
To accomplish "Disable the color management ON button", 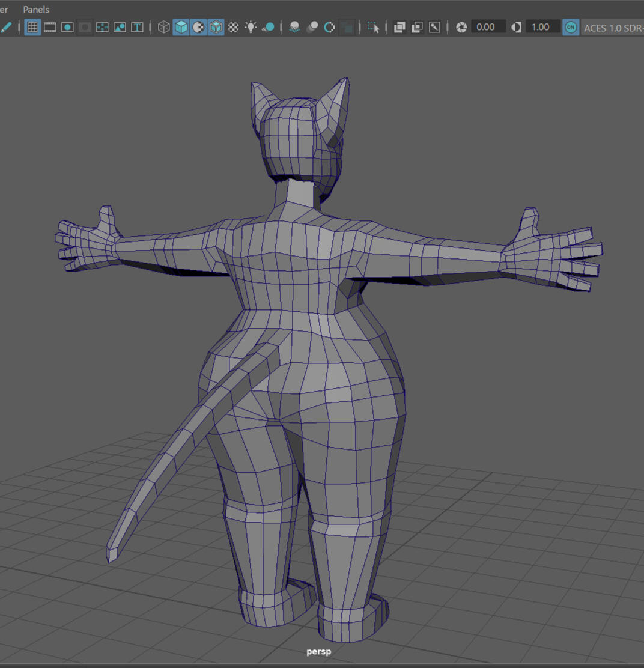I will click(x=571, y=27).
